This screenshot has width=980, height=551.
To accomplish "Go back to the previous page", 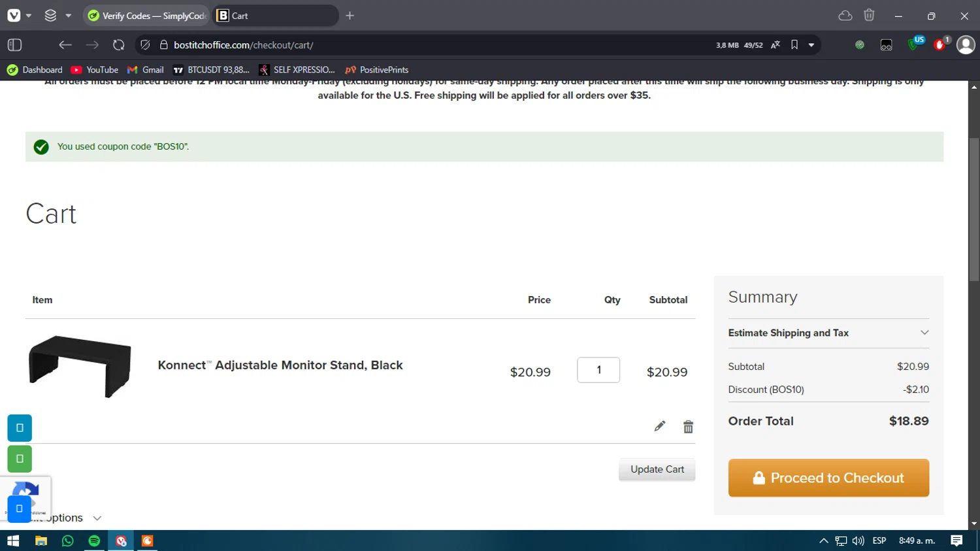I will [x=65, y=45].
